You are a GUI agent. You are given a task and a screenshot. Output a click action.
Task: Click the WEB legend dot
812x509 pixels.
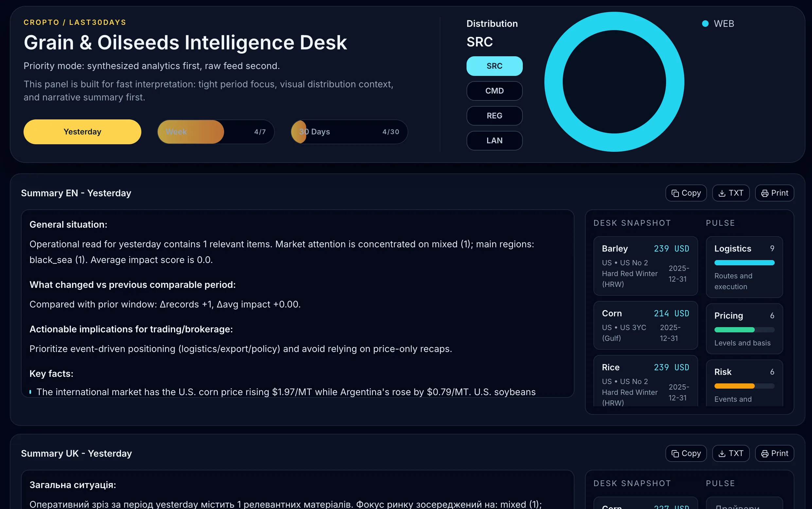pos(705,24)
